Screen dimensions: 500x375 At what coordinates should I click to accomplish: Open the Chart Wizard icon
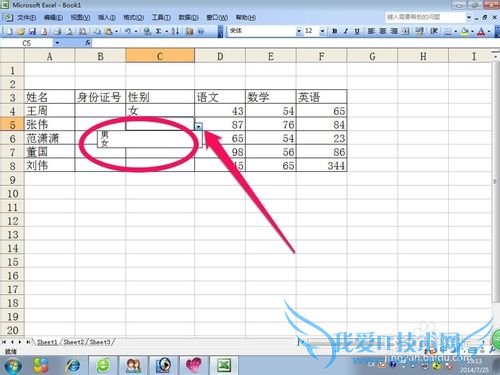click(190, 31)
